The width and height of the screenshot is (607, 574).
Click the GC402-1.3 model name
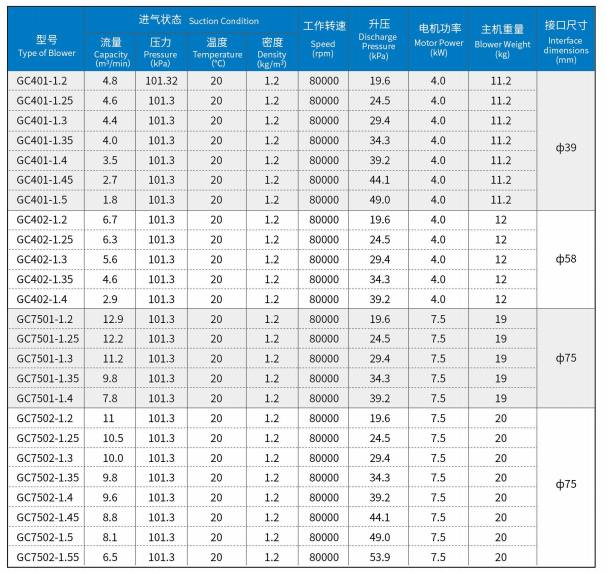click(x=42, y=259)
